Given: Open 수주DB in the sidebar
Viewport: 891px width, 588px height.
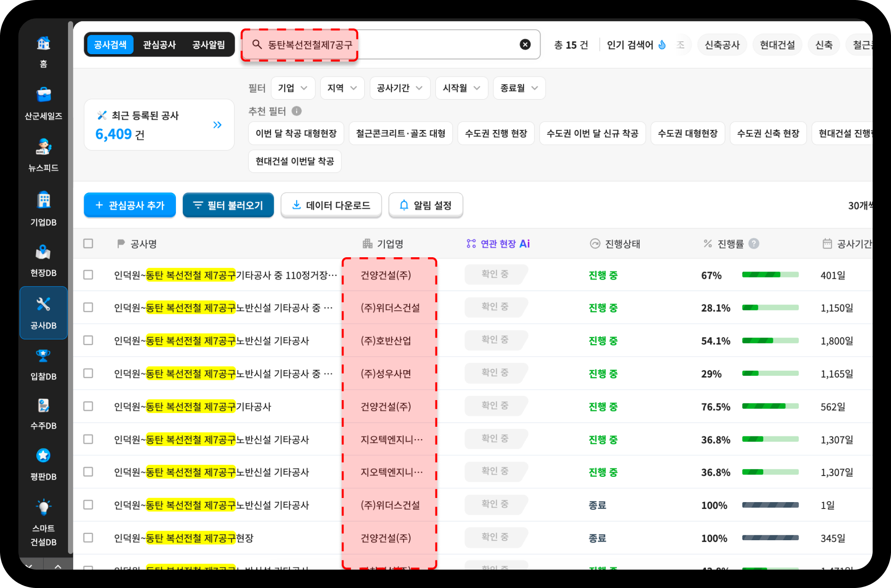Looking at the screenshot, I should click(43, 414).
